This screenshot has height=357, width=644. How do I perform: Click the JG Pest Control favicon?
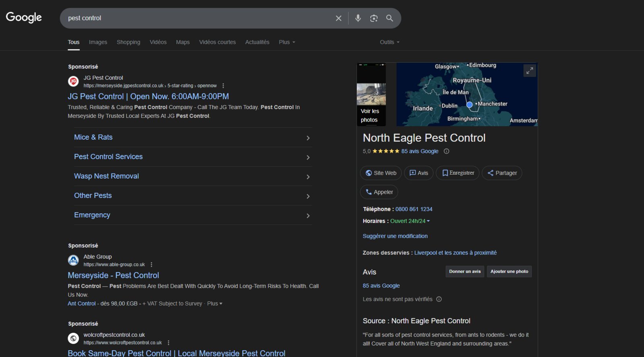click(x=73, y=81)
